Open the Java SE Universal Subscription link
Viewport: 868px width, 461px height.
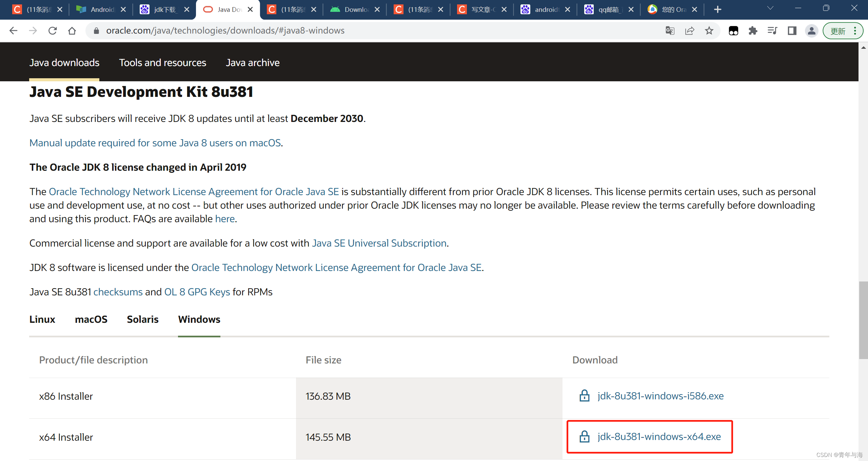[x=379, y=243]
